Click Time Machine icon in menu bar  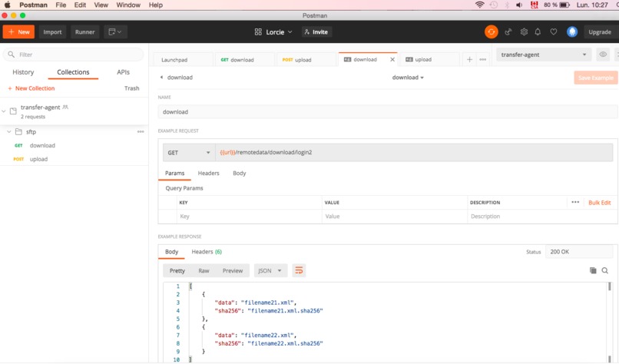pyautogui.click(x=494, y=5)
